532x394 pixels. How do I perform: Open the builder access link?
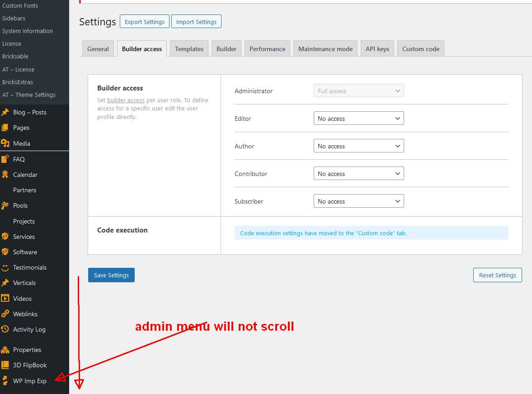click(x=126, y=100)
